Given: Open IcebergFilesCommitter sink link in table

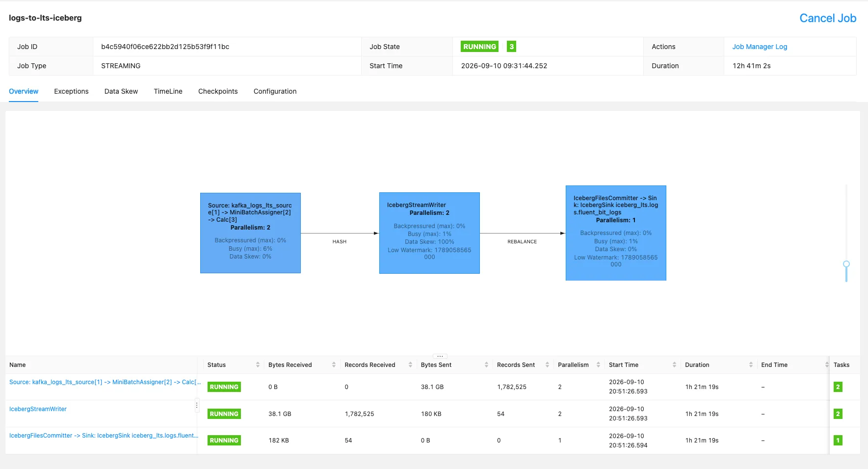Looking at the screenshot, I should coord(104,436).
